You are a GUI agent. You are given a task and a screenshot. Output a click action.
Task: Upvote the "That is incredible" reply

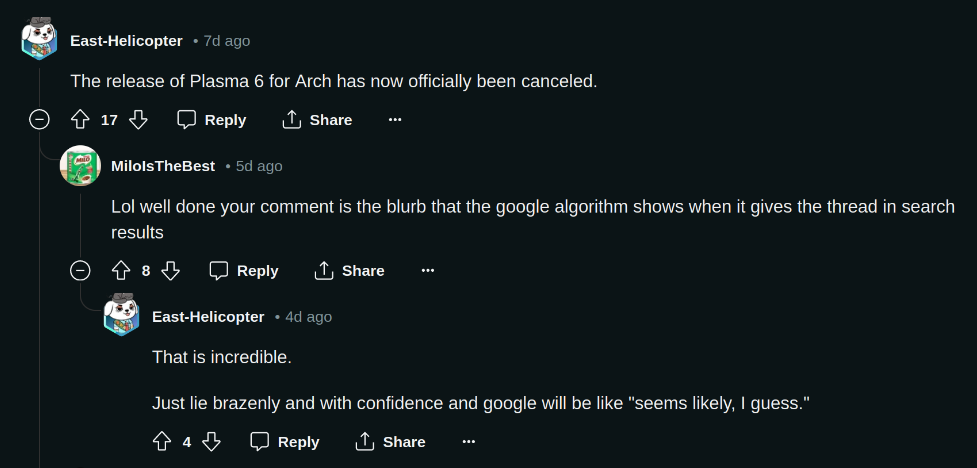click(162, 441)
